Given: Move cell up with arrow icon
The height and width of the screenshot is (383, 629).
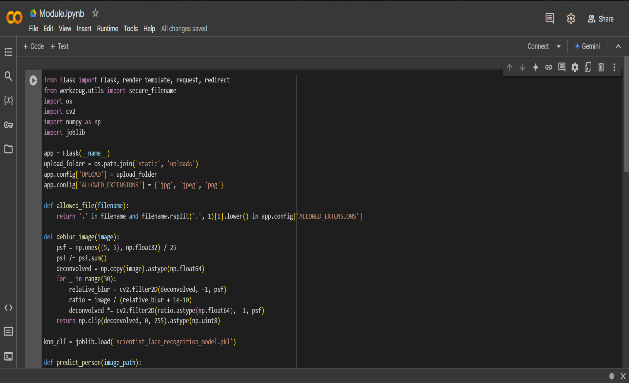Looking at the screenshot, I should pyautogui.click(x=509, y=67).
